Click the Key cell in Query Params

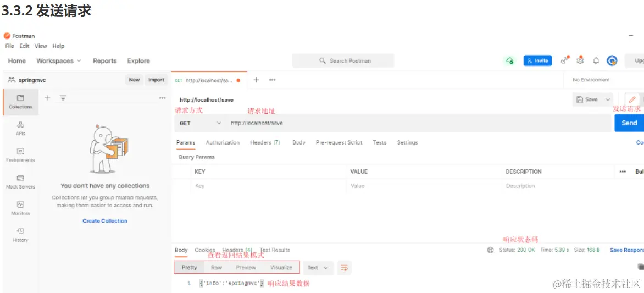click(x=269, y=186)
